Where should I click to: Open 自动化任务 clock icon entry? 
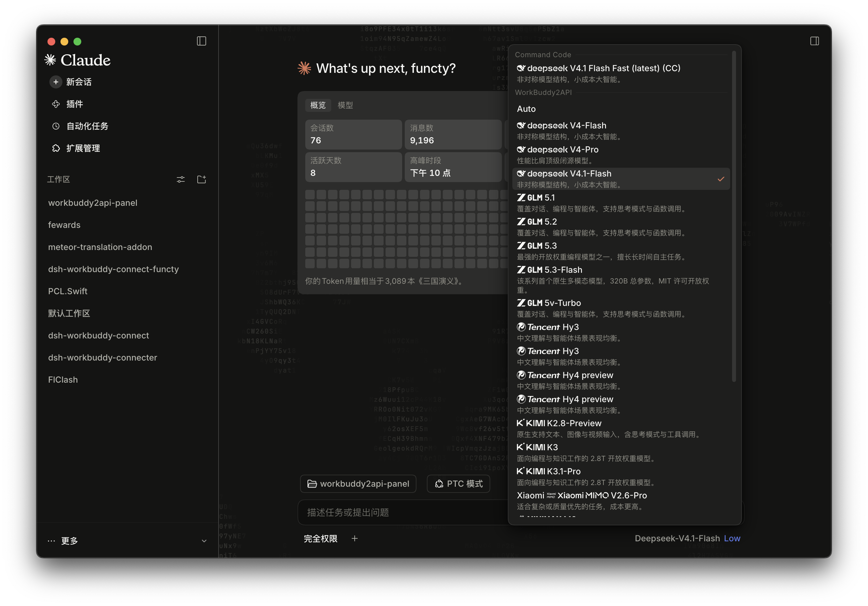coord(56,126)
